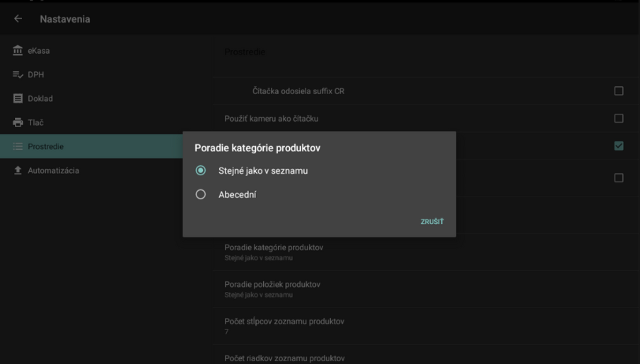Click the back arrow next to Nastavenia

point(18,19)
